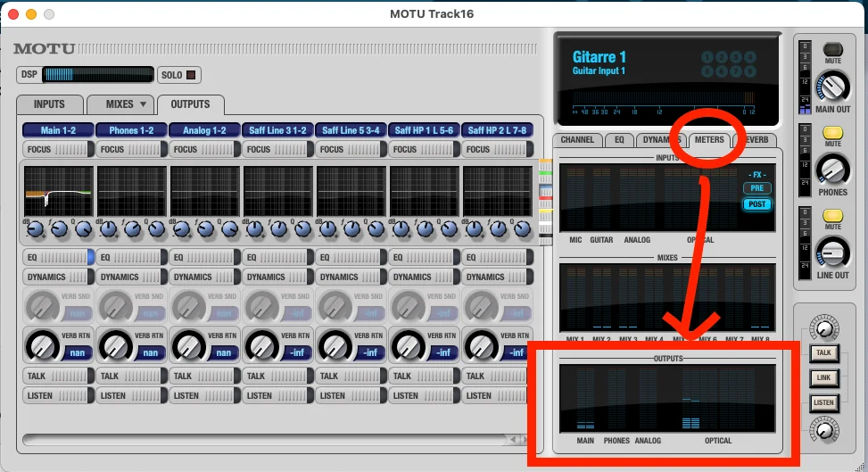Click the Saff HP 1 L 5-6 name

tap(424, 130)
